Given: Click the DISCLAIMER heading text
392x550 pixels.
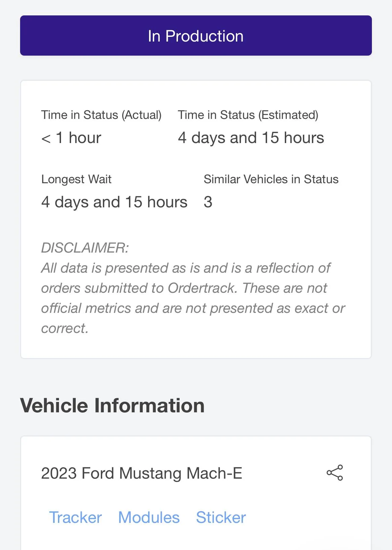Looking at the screenshot, I should coord(85,248).
